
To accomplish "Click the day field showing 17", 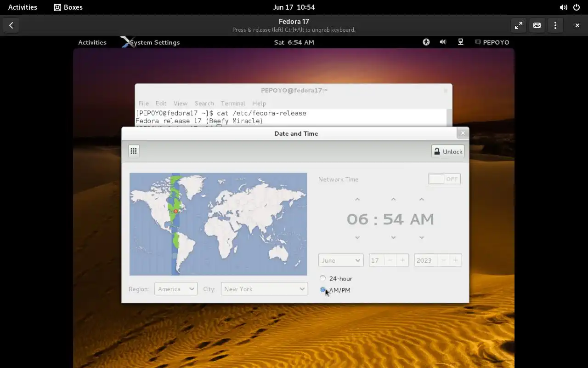I will coord(377,260).
